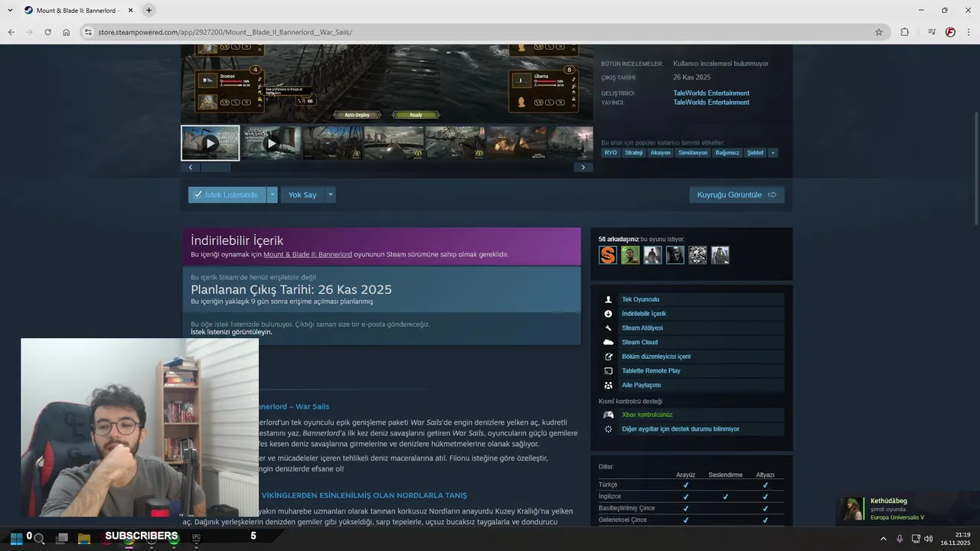The width and height of the screenshot is (980, 551).
Task: Click the cloud icon beside Steam Cloud
Action: [x=609, y=342]
